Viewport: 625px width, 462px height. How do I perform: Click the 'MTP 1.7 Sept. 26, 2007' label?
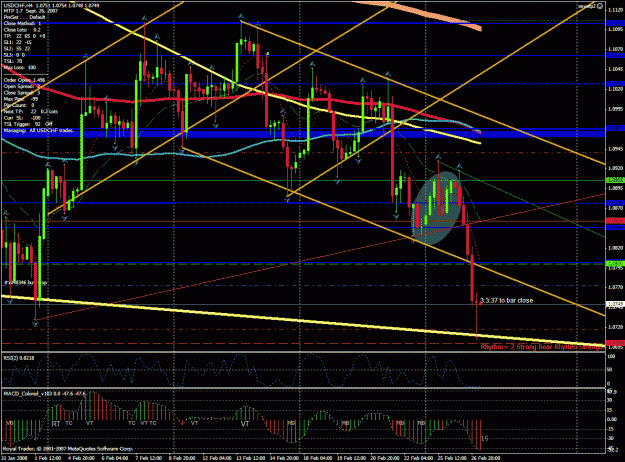pyautogui.click(x=31, y=11)
